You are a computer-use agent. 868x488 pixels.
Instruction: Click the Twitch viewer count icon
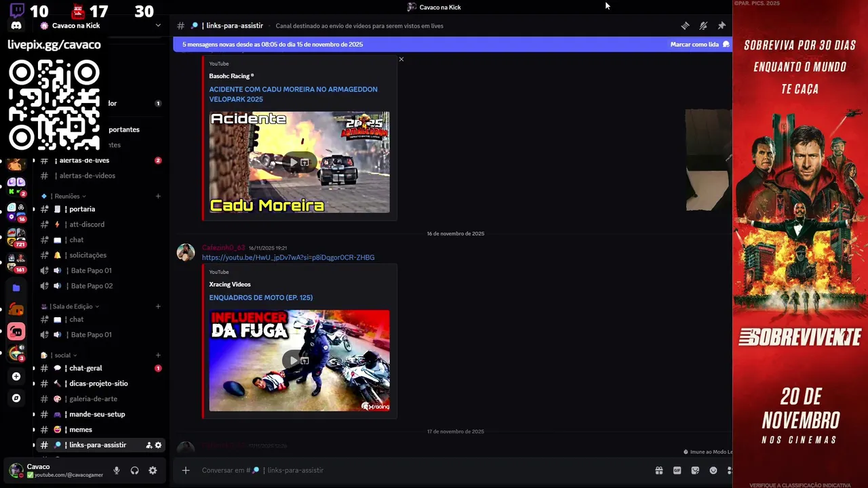[17, 11]
